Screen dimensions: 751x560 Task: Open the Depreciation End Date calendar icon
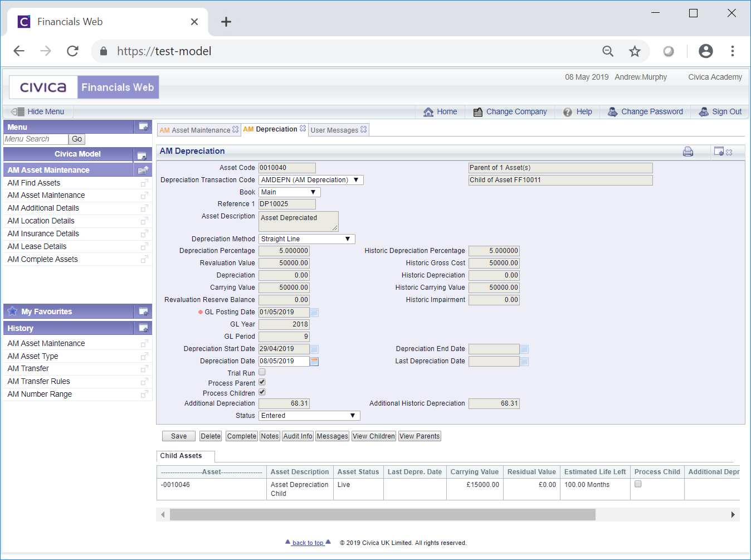[x=524, y=349]
